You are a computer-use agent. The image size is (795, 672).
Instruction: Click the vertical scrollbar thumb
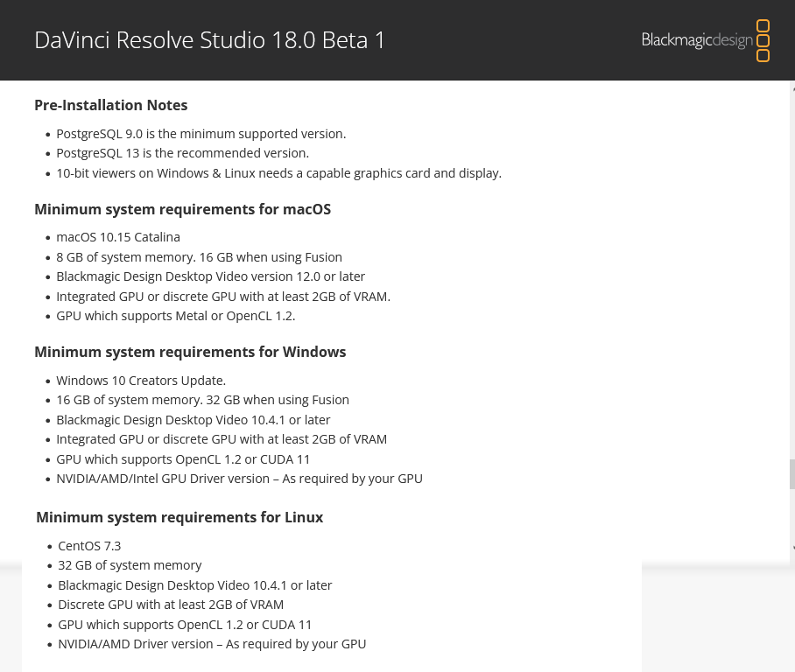pyautogui.click(x=792, y=473)
